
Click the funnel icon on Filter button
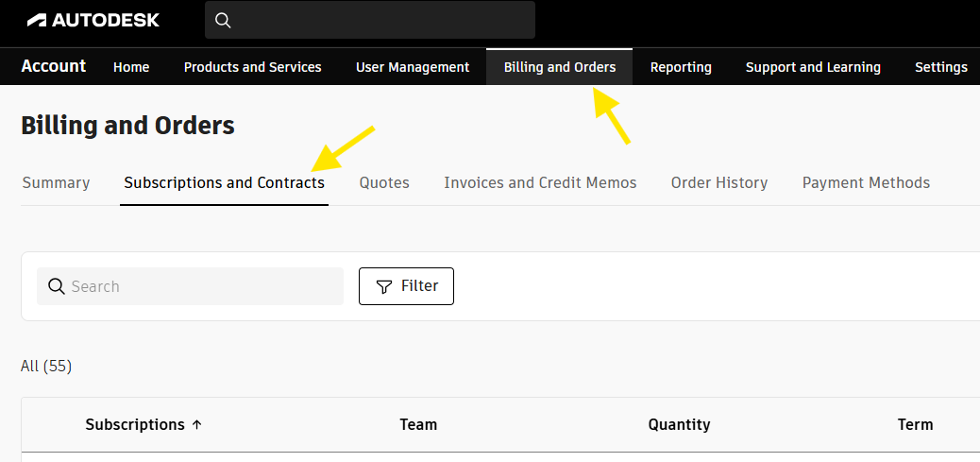point(383,286)
